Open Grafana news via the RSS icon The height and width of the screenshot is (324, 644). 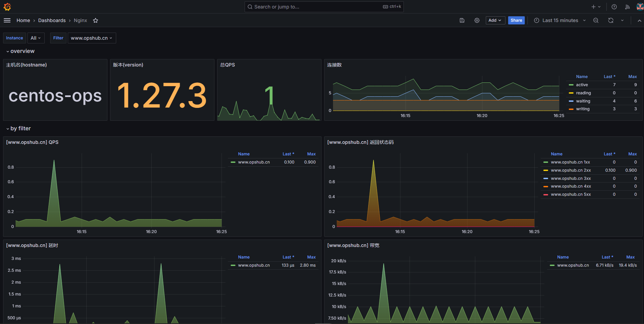[x=627, y=6]
